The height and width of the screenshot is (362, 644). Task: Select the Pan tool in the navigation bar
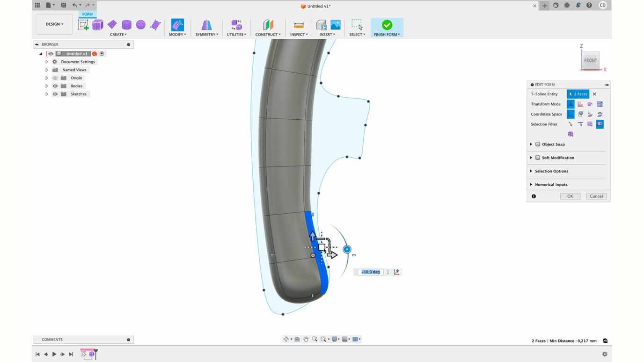click(x=306, y=339)
